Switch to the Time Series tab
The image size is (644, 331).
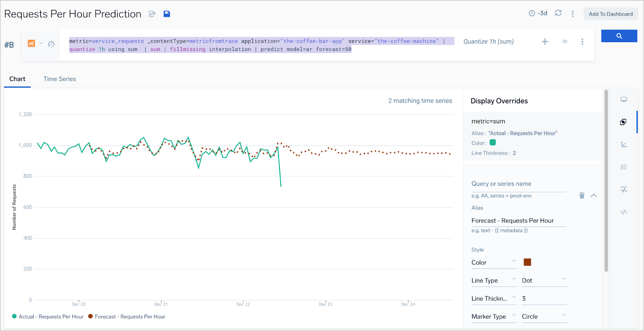tap(59, 79)
